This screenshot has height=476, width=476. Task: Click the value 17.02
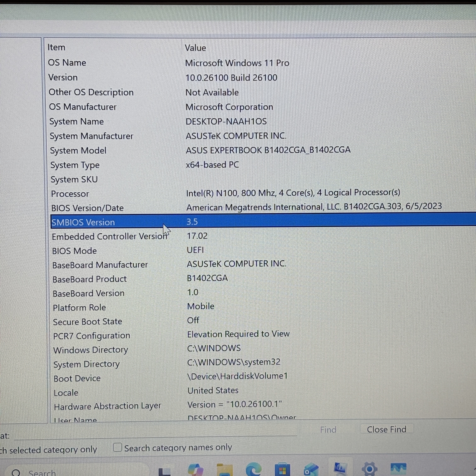(197, 236)
